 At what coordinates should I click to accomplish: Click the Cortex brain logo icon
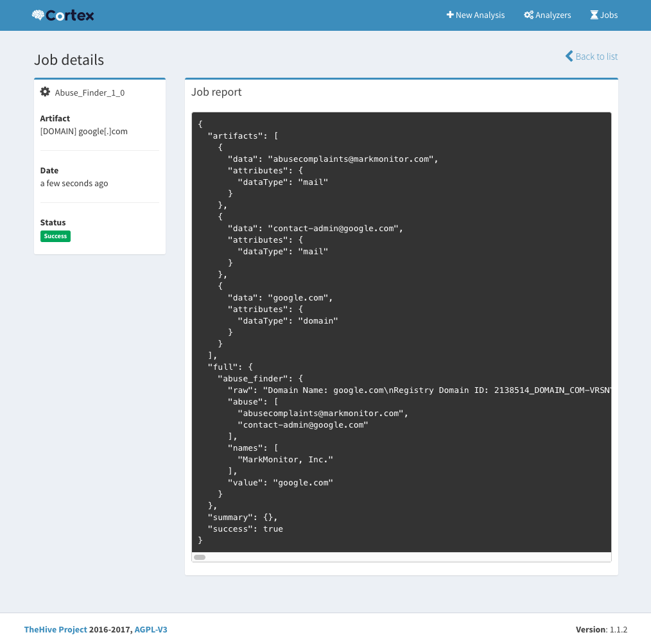[x=38, y=15]
